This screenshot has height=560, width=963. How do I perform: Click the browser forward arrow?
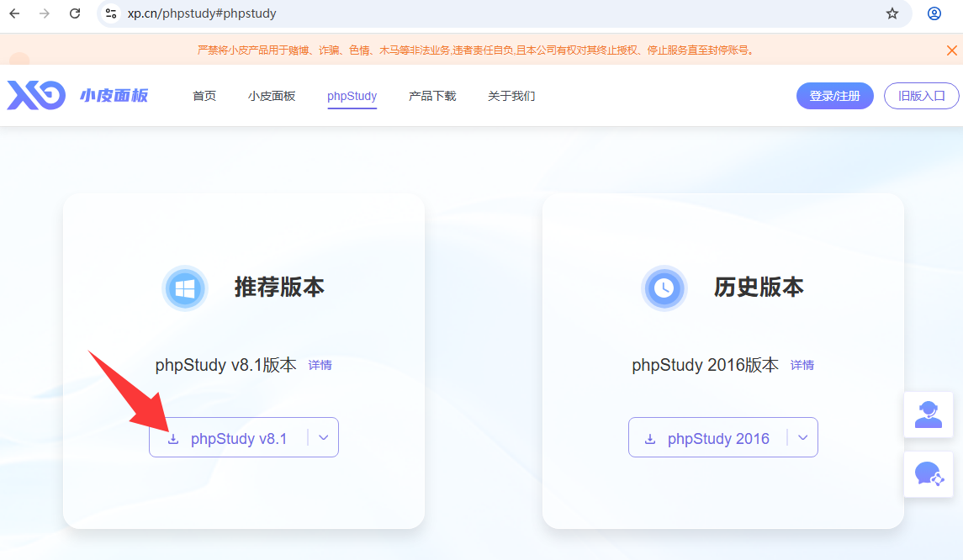(45, 13)
